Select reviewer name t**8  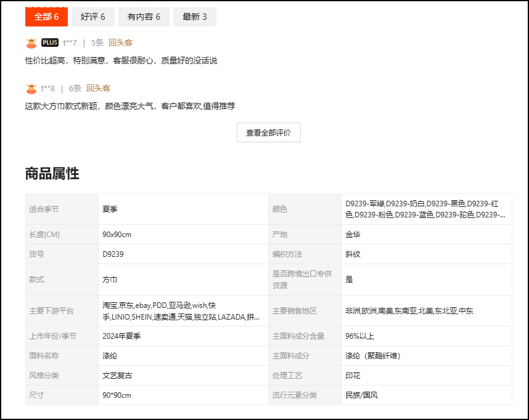pyautogui.click(x=47, y=88)
